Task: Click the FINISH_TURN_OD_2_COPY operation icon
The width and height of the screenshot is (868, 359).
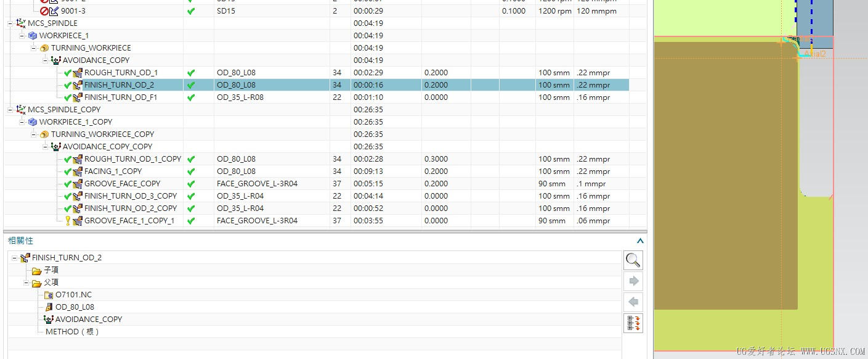Action: pos(78,208)
